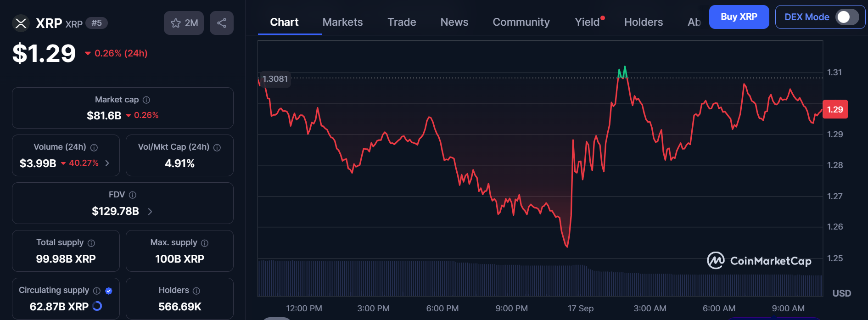This screenshot has width=868, height=320.
Task: Open the share icon button
Action: pyautogui.click(x=222, y=23)
